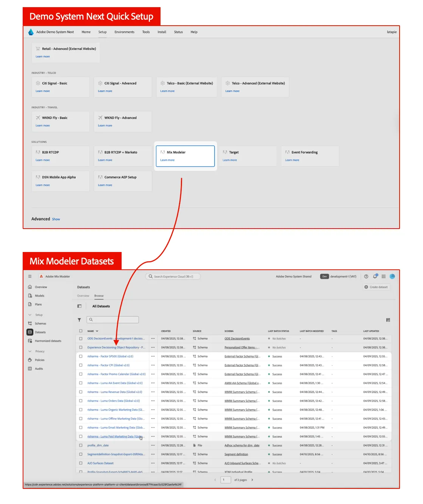423x504 pixels.
Task: Click the Adobe Mix Modeler logo icon
Action: click(x=42, y=277)
